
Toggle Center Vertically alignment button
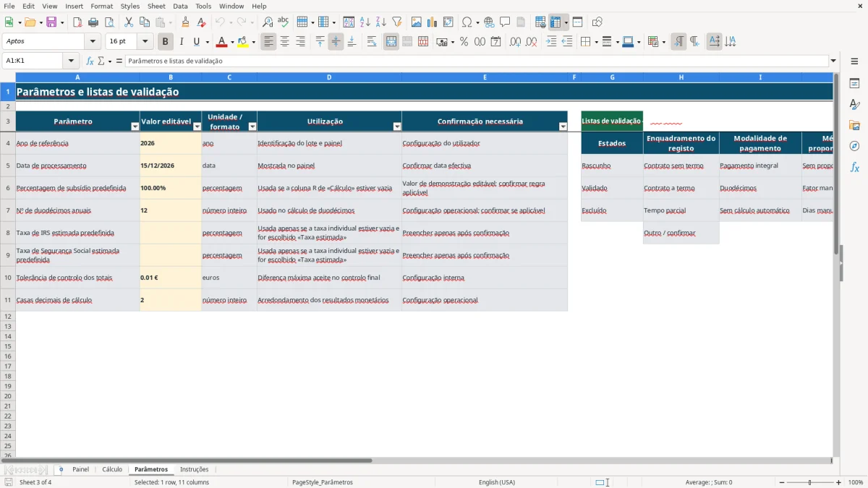(x=336, y=42)
